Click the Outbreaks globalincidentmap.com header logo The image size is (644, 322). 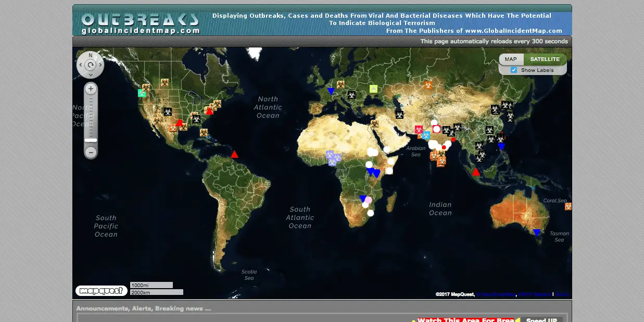pos(141,23)
